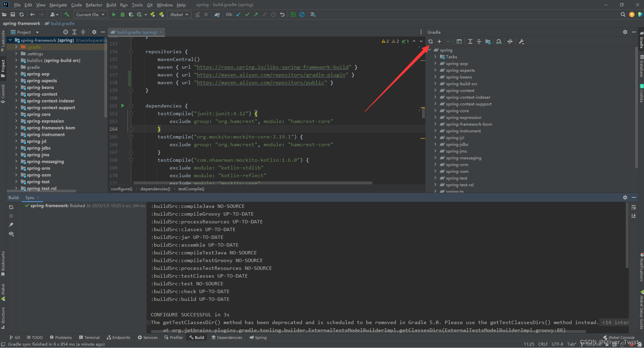Click the Git Commit checkmark icon

[x=247, y=14]
